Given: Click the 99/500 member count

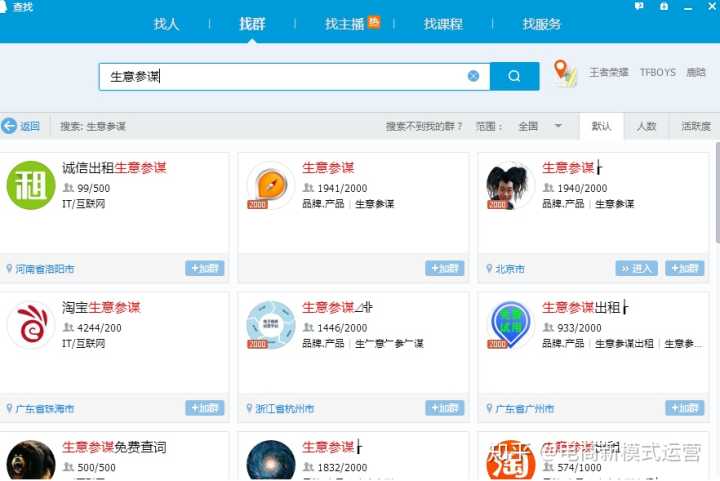Looking at the screenshot, I should coord(94,188).
